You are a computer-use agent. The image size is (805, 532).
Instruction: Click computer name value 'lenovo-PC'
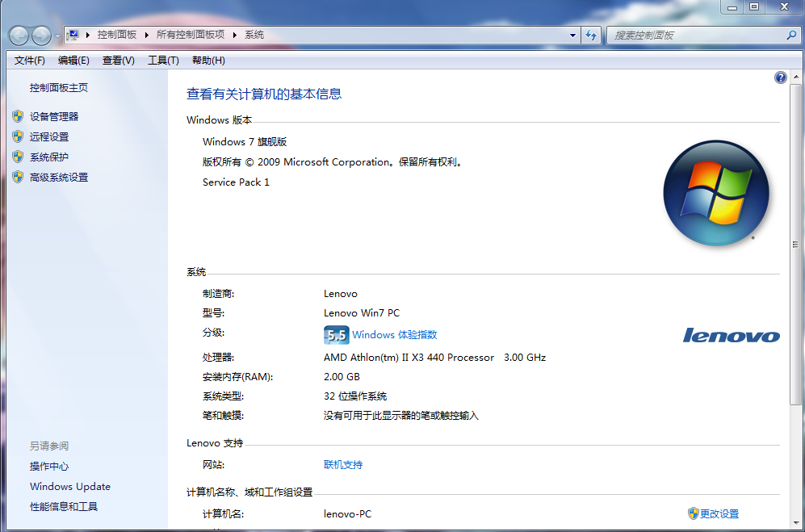click(347, 514)
